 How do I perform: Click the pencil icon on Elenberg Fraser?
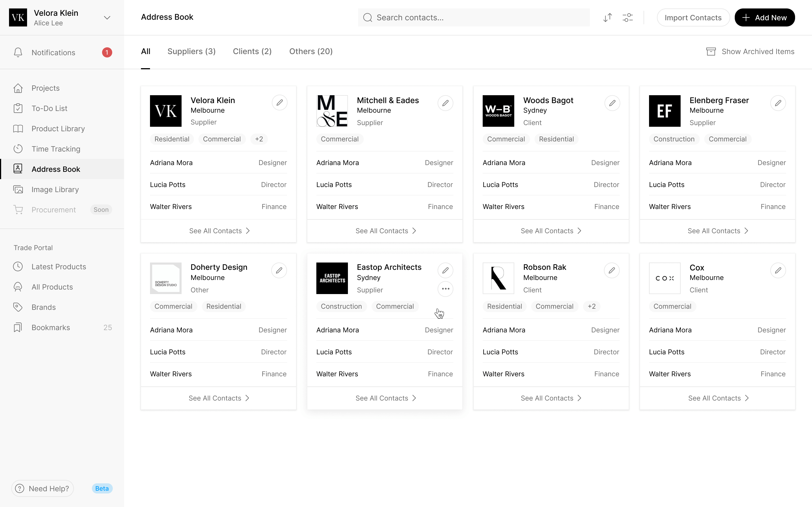point(778,103)
